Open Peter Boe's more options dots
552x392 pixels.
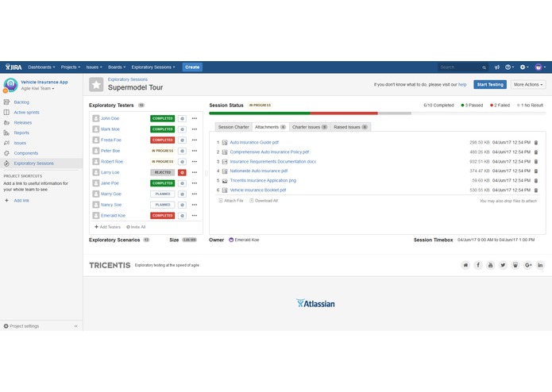click(195, 151)
